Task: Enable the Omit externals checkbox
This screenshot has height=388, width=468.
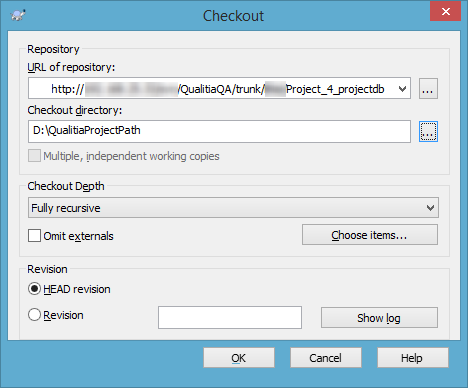Action: coord(35,236)
